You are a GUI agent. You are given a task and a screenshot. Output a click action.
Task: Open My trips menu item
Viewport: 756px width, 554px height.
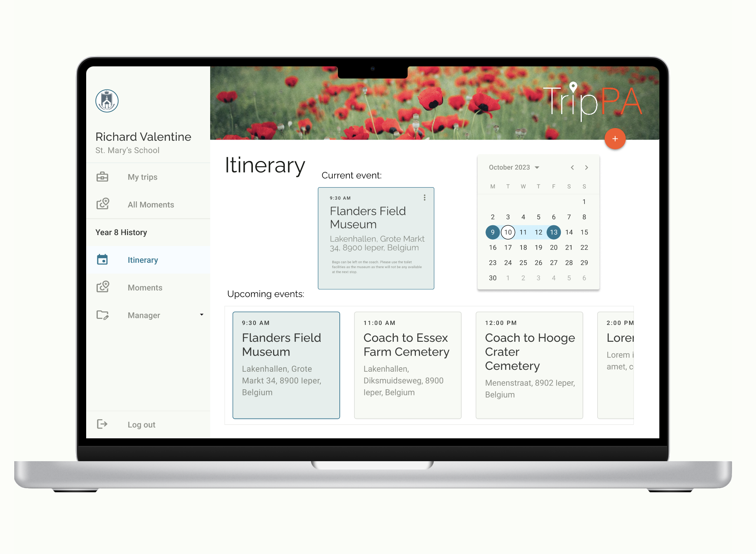[142, 177]
